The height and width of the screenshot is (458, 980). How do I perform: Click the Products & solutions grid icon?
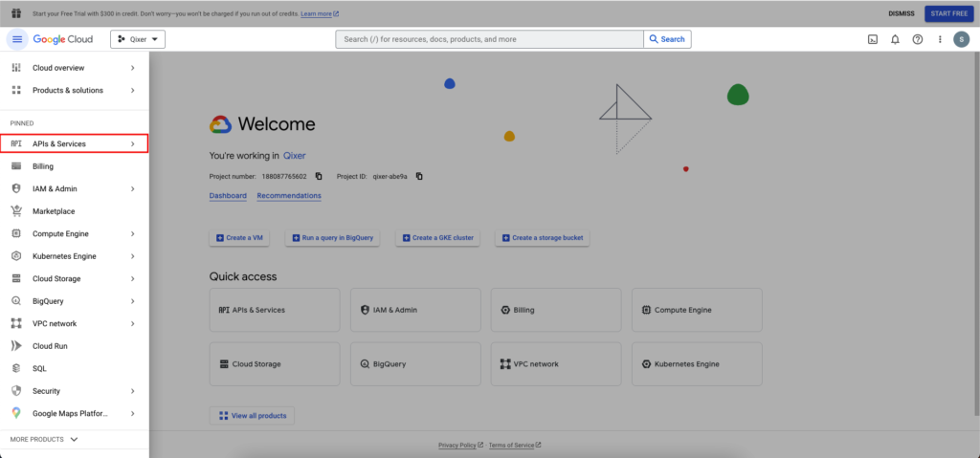point(17,90)
